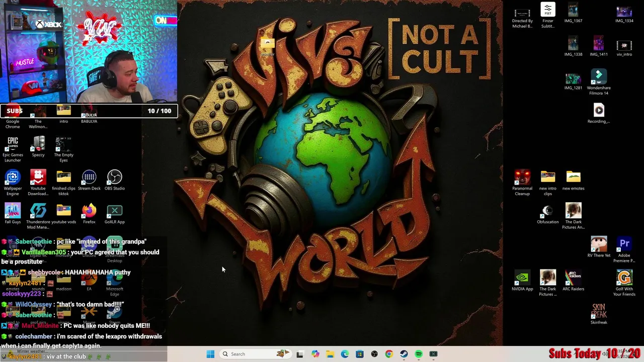Image resolution: width=644 pixels, height=362 pixels.
Task: Open Epic Games Launcher shortcut
Action: click(x=13, y=149)
